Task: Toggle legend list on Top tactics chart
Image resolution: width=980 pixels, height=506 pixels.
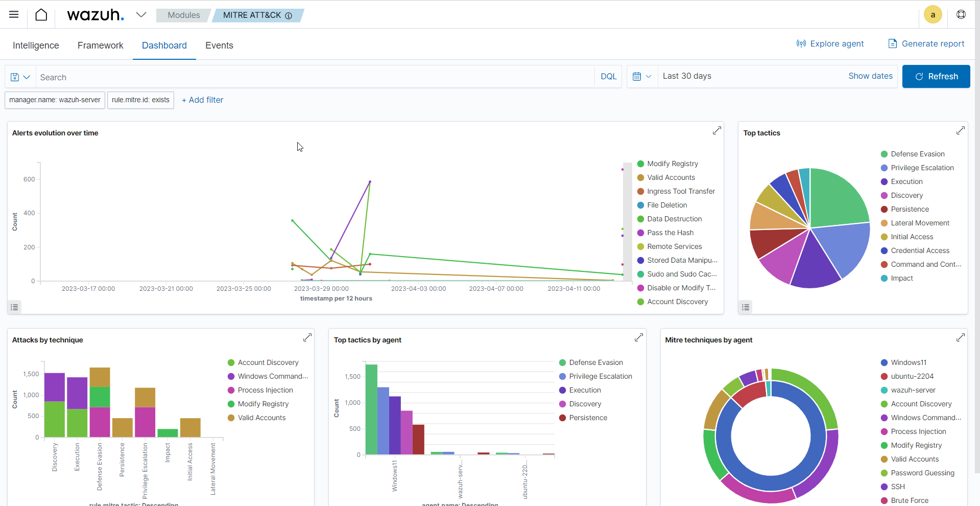Action: 746,307
